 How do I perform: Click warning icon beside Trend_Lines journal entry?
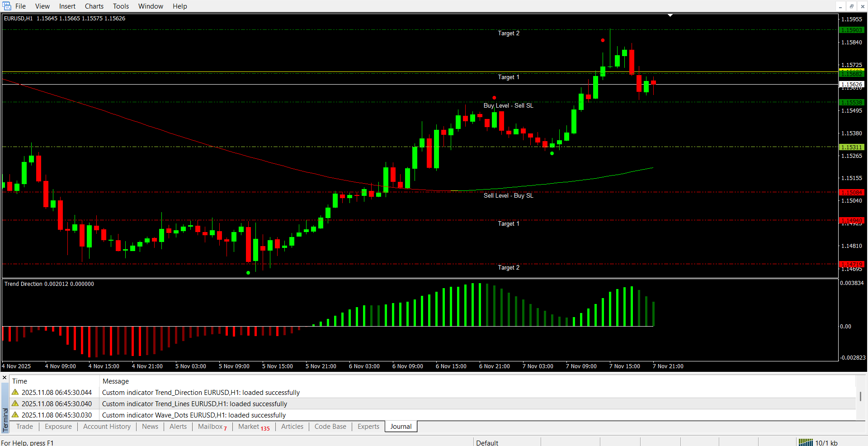tap(15, 403)
